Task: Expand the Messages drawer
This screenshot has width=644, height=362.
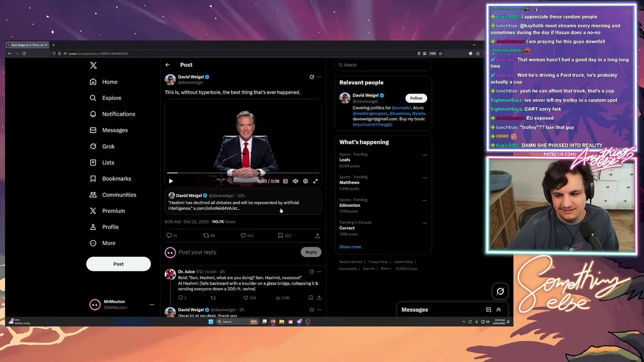Action: click(x=499, y=310)
